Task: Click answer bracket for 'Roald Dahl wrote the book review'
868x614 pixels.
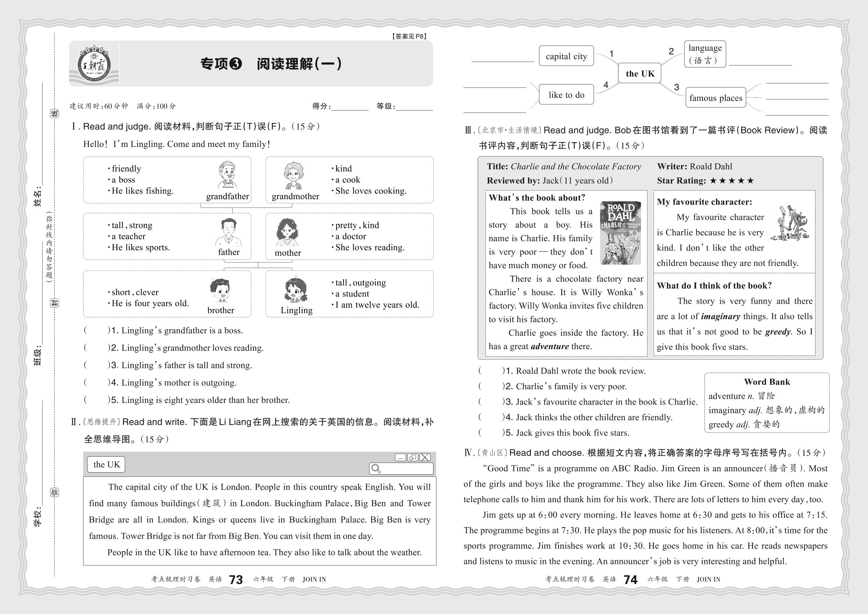Action: (491, 371)
